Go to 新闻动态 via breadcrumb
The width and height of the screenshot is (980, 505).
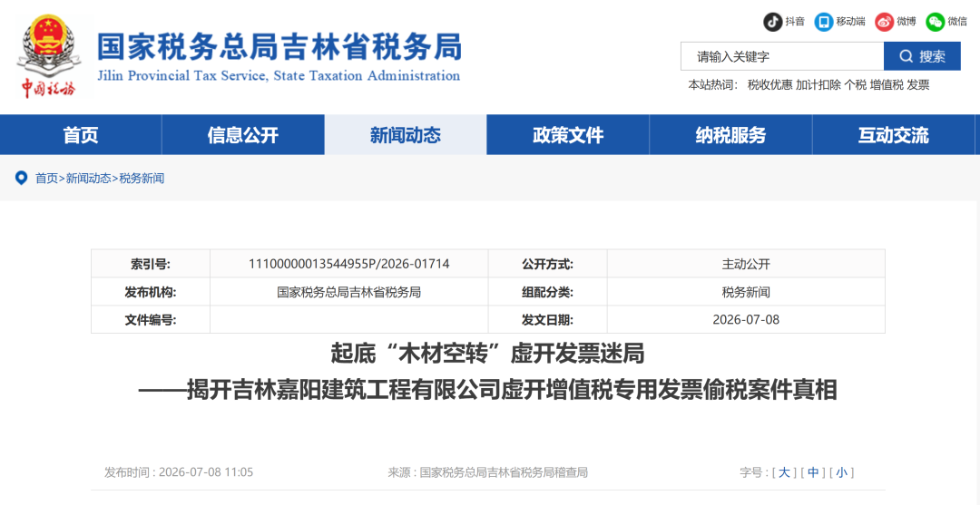coord(89,179)
